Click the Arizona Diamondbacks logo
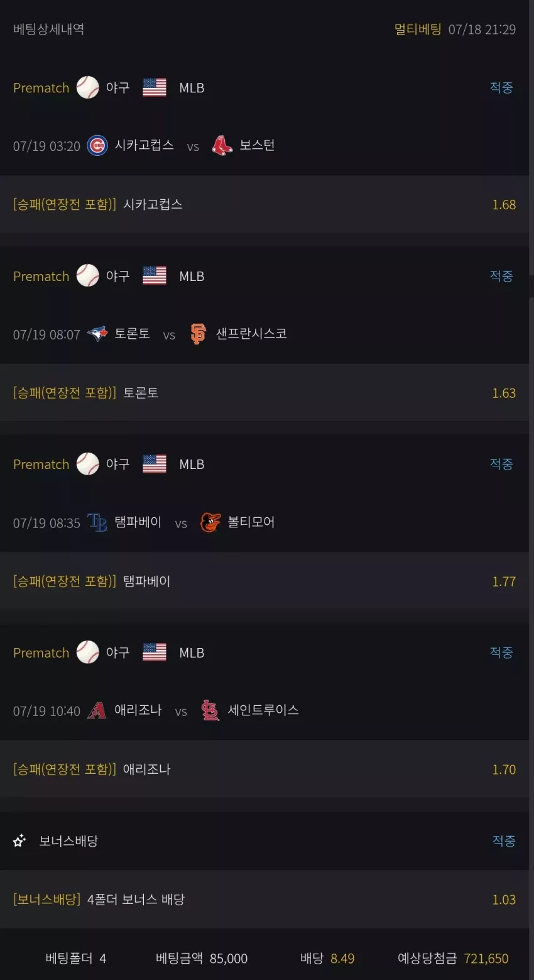Screen dimensions: 534x980 pyautogui.click(x=97, y=710)
